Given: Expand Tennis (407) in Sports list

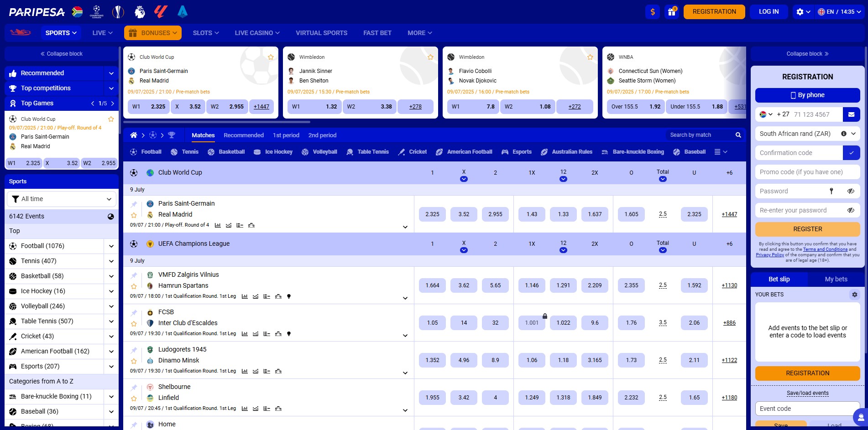Looking at the screenshot, I should [111, 261].
